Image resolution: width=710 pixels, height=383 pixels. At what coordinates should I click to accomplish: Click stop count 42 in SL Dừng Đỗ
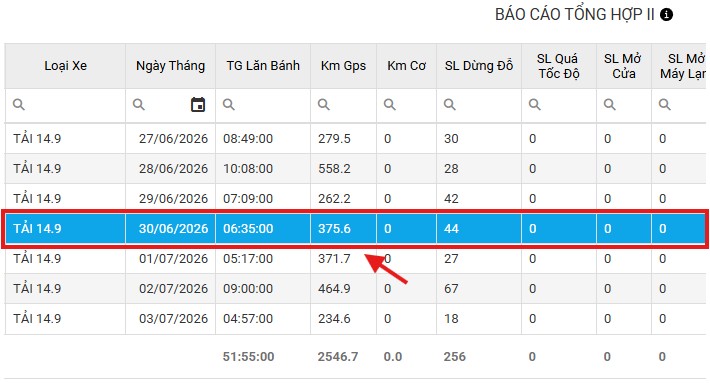(x=451, y=198)
